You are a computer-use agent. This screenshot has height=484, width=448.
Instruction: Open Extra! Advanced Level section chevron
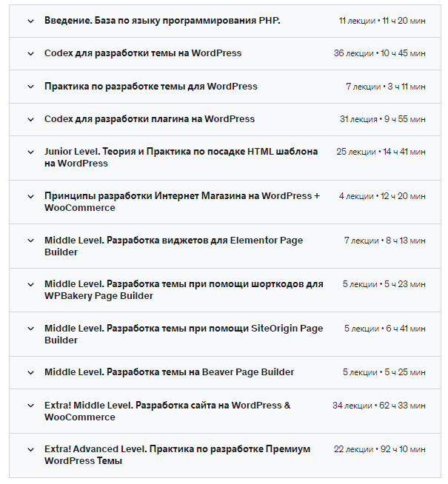30,449
